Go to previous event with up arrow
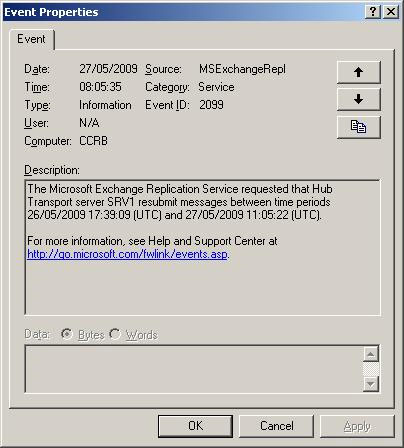This screenshot has width=404, height=448. 359,72
